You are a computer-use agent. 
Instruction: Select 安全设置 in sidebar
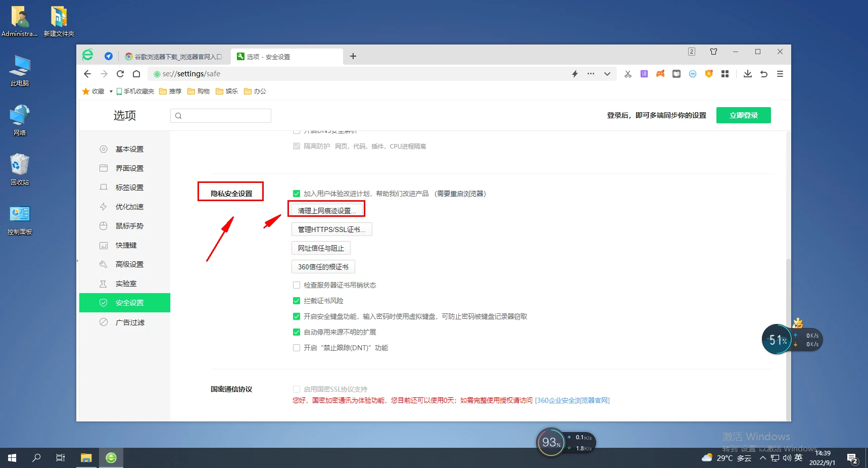(x=125, y=303)
